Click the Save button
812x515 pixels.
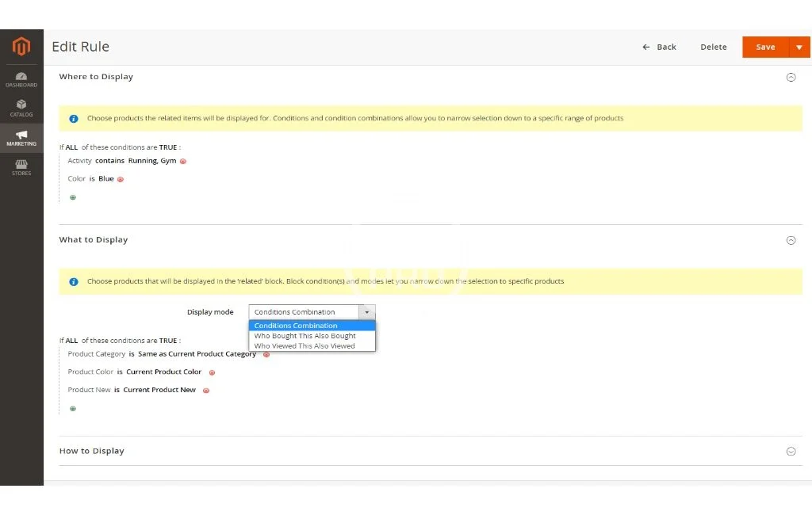765,48
